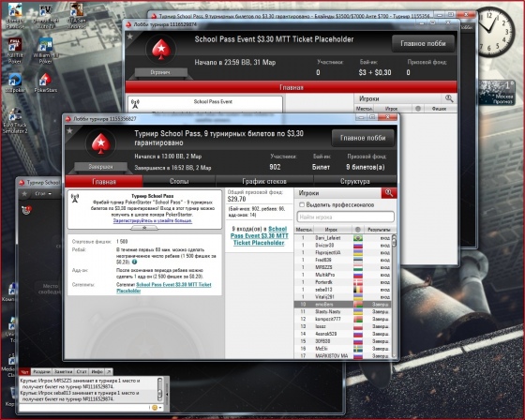Switch to the Структура tab
The height and width of the screenshot is (420, 525).
(355, 181)
